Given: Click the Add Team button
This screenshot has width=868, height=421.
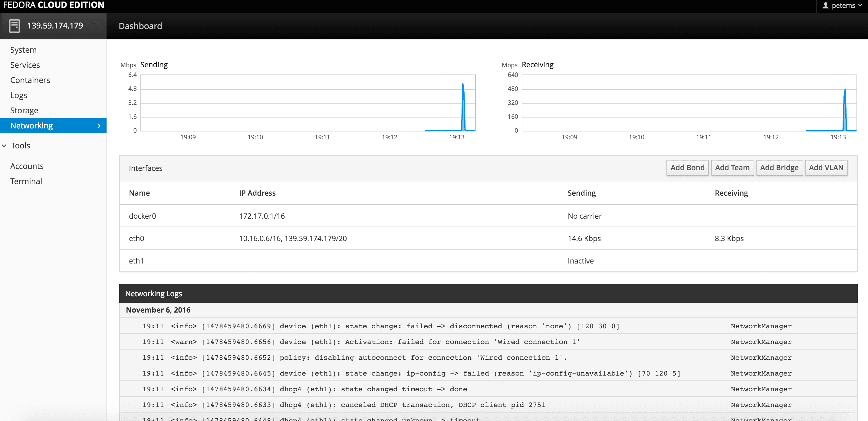Looking at the screenshot, I should [x=732, y=168].
